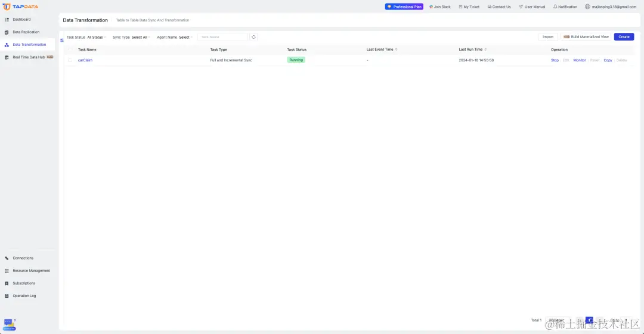Focus the Task Name search field
The height and width of the screenshot is (334, 644).
click(x=222, y=37)
